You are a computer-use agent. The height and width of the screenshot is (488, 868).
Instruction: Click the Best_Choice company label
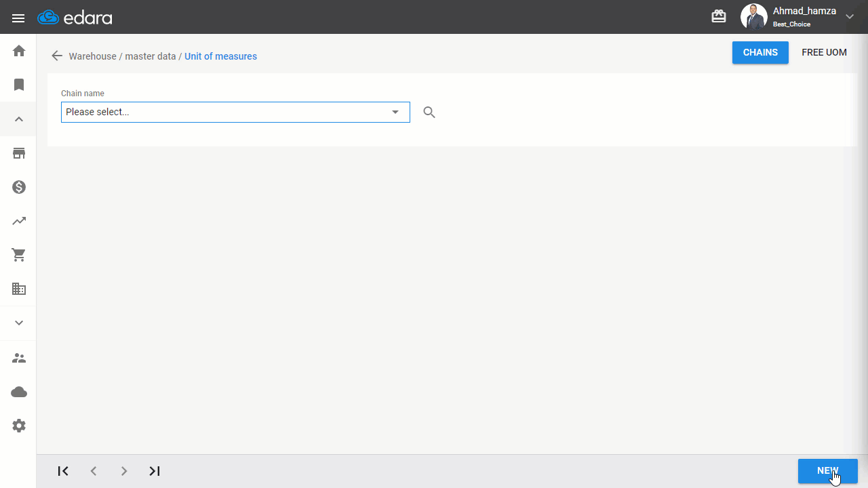coord(791,24)
